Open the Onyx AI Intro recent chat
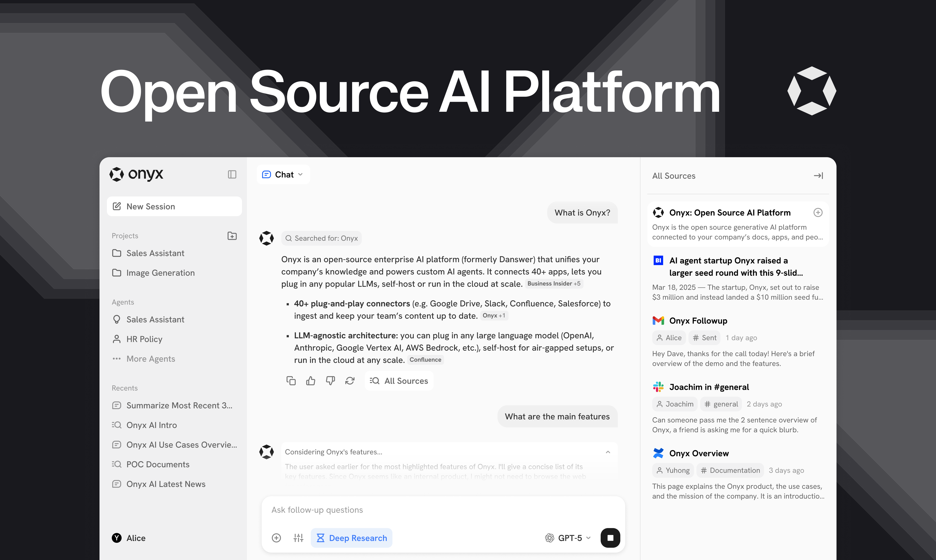The image size is (936, 560). (151, 425)
